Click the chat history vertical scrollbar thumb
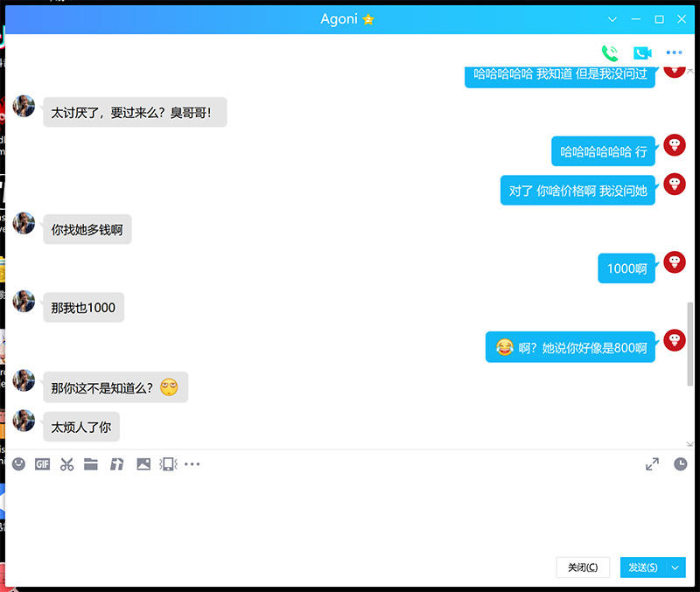The width and height of the screenshot is (700, 592). click(x=690, y=344)
